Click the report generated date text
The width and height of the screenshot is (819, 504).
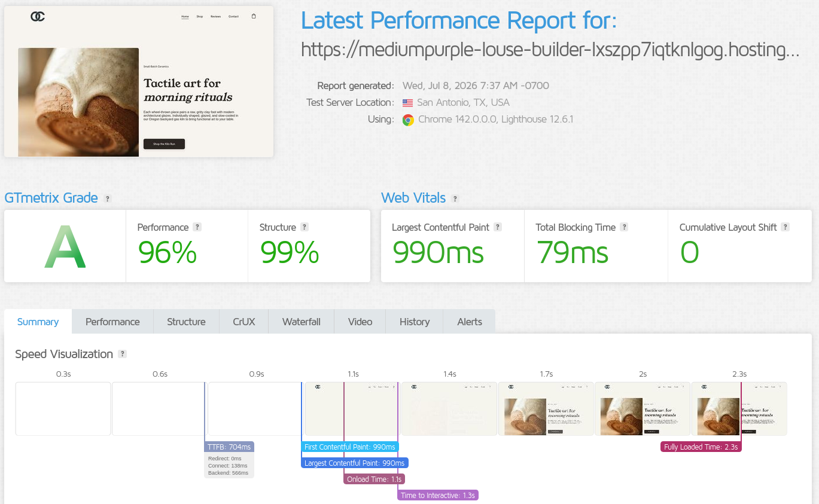pos(476,85)
